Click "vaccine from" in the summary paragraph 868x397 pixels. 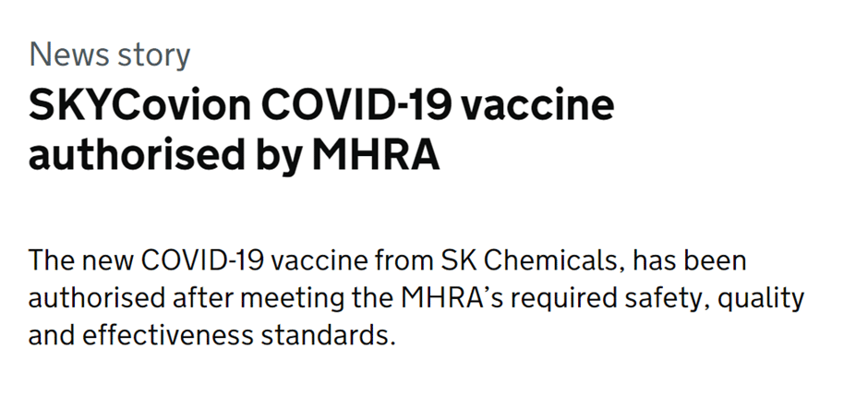(x=352, y=260)
